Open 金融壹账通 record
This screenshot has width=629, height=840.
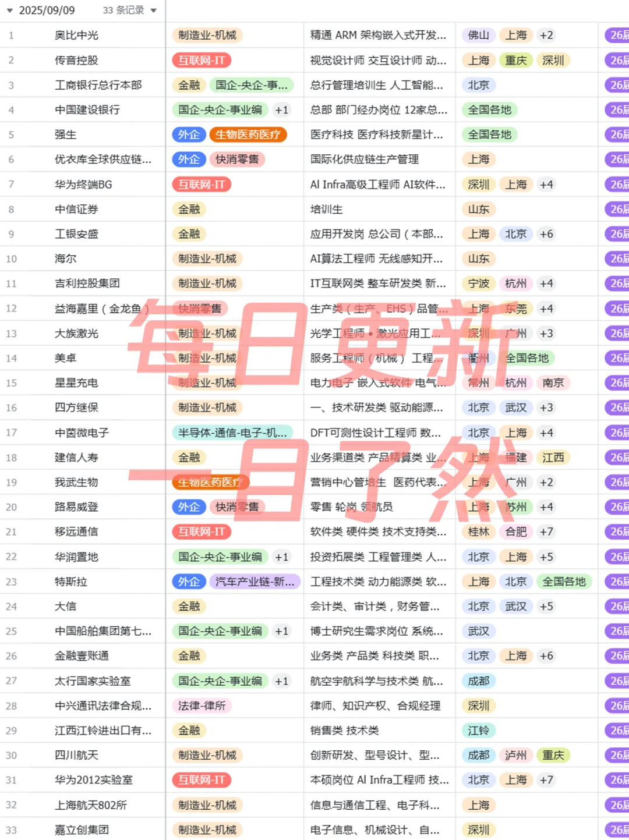(x=82, y=656)
